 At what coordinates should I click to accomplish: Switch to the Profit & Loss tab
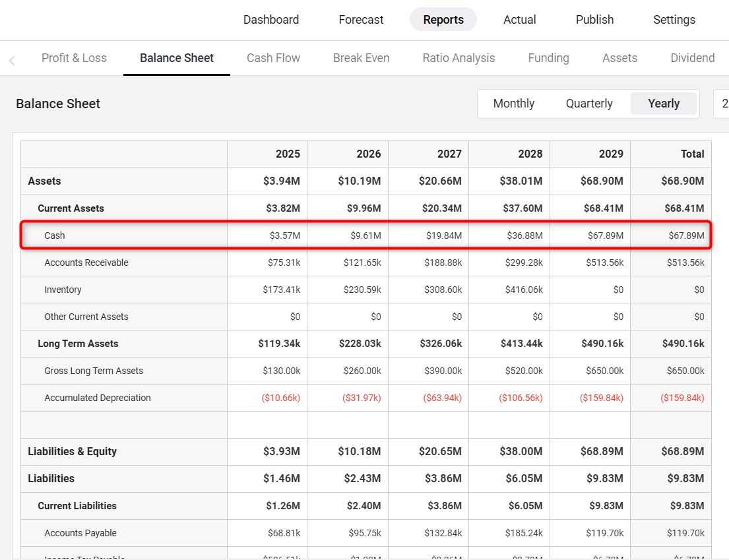[74, 58]
